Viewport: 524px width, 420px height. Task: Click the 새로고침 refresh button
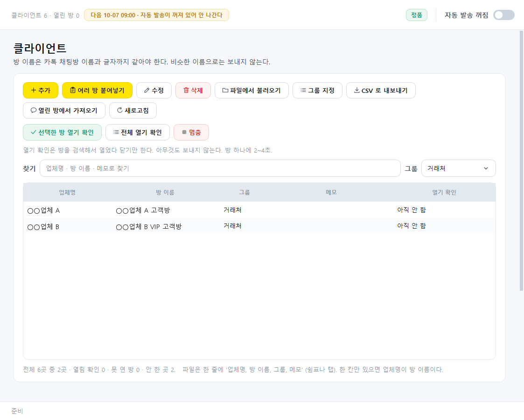(133, 110)
